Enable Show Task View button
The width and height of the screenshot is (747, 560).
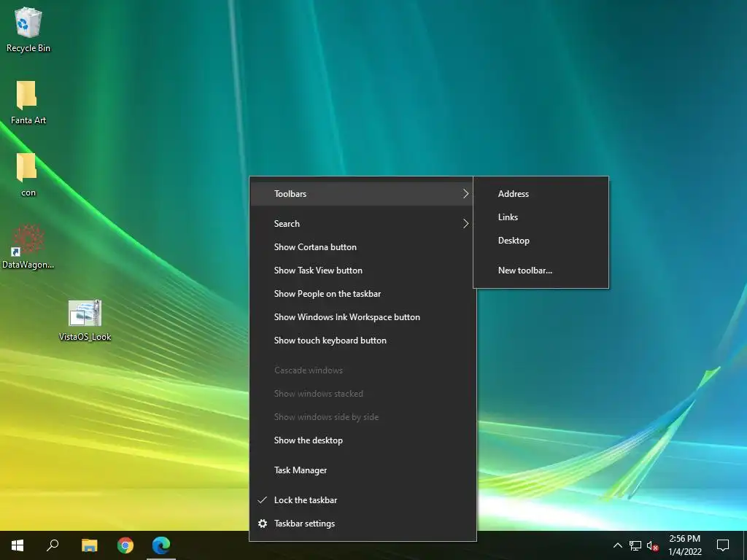[x=363, y=271]
